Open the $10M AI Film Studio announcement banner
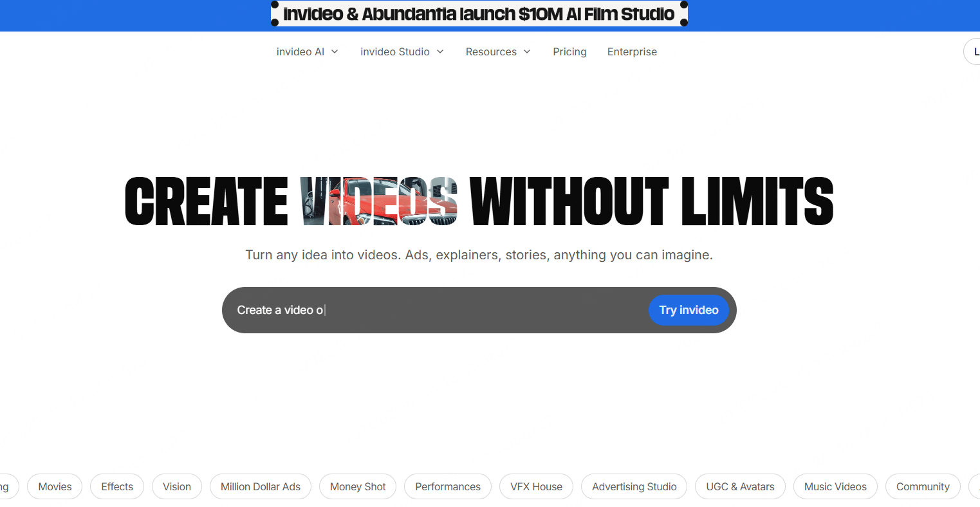Image resolution: width=980 pixels, height=507 pixels. pyautogui.click(x=479, y=14)
